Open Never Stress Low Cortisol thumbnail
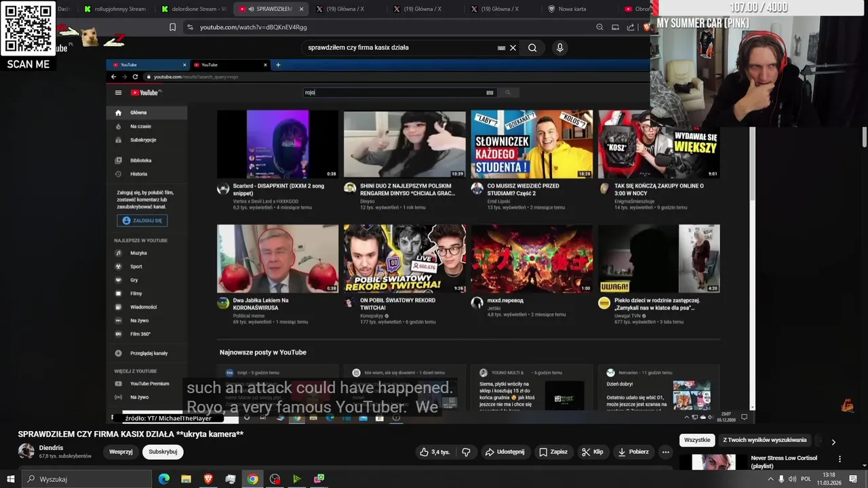 pos(713,462)
